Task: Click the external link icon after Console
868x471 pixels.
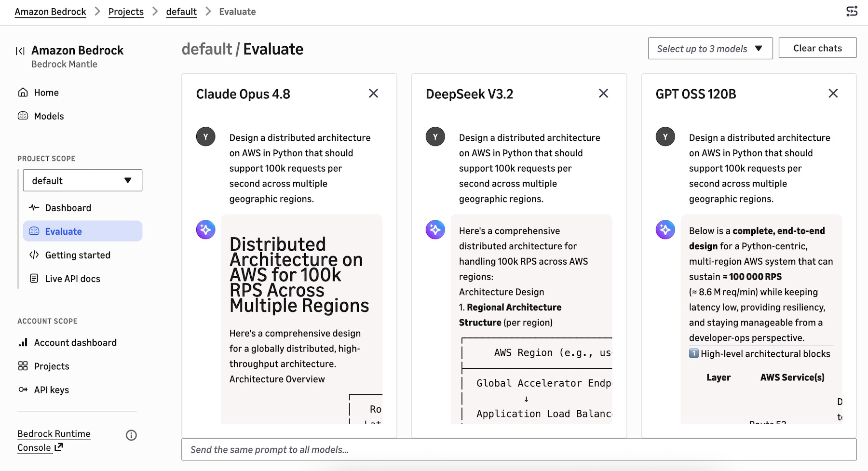Action: [58, 447]
